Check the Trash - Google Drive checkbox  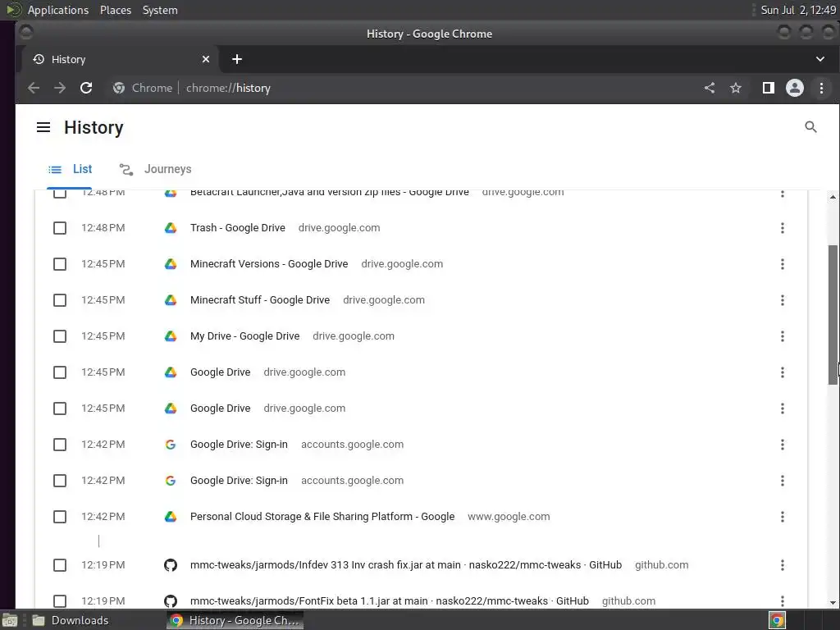point(60,228)
